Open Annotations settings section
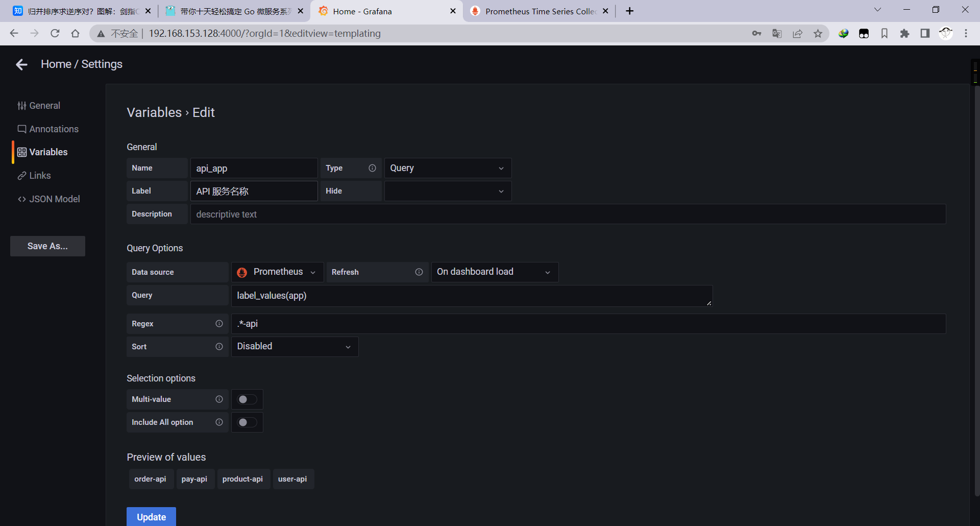Image resolution: width=980 pixels, height=526 pixels. pyautogui.click(x=48, y=129)
